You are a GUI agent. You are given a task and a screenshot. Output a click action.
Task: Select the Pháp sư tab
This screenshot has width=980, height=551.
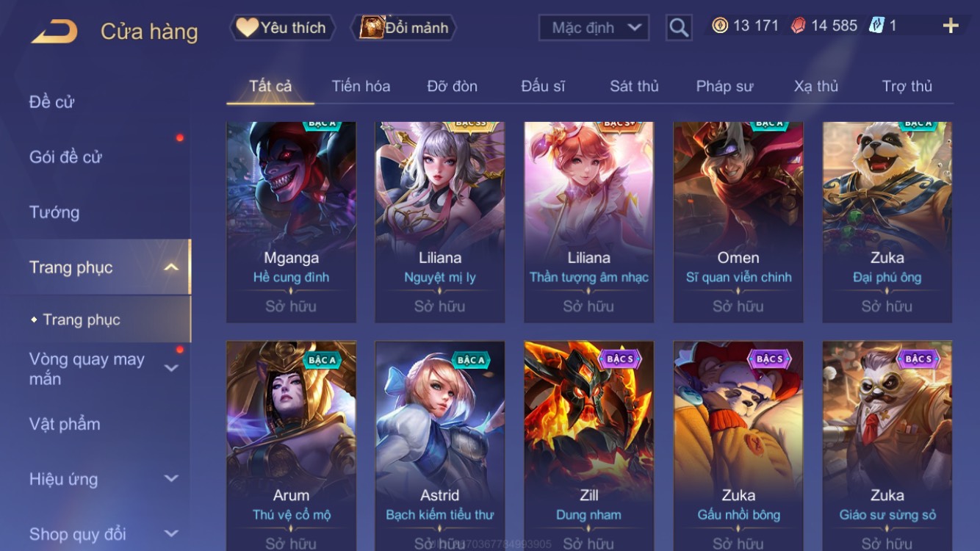tap(724, 86)
